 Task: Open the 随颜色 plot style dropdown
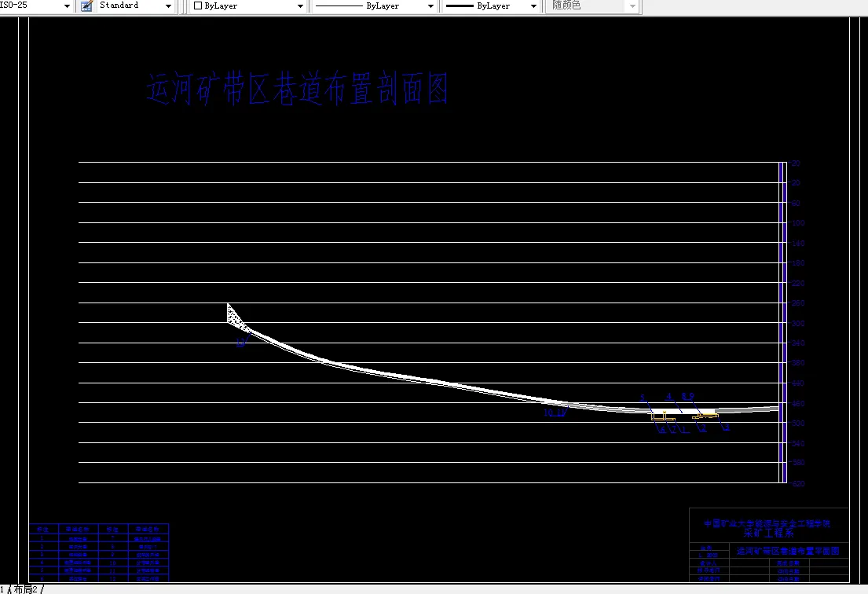(632, 6)
